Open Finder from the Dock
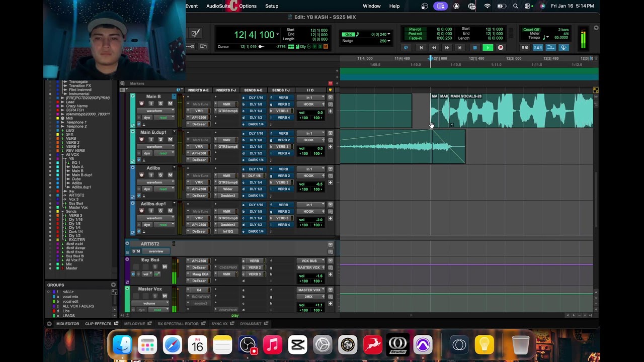Viewport: 644px width, 362px height. [122, 345]
